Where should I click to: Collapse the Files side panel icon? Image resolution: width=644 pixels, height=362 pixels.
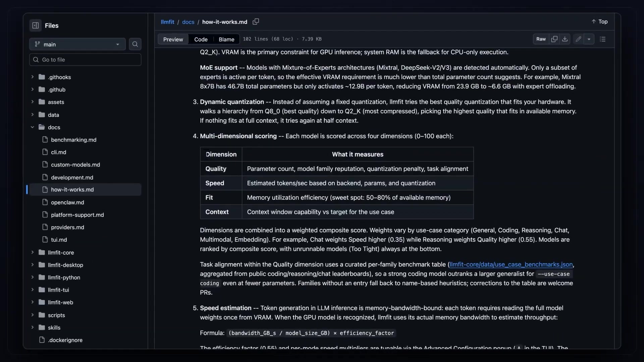pos(36,25)
